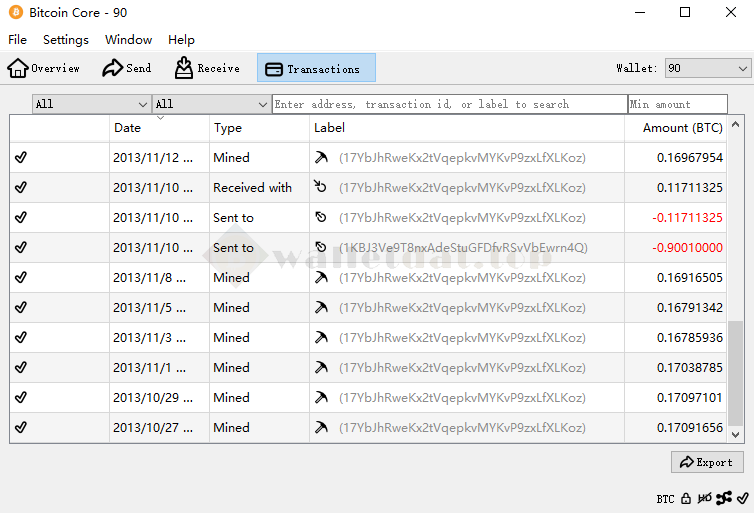Click the BTC unit selector in status bar
The height and width of the screenshot is (513, 754).
665,498
